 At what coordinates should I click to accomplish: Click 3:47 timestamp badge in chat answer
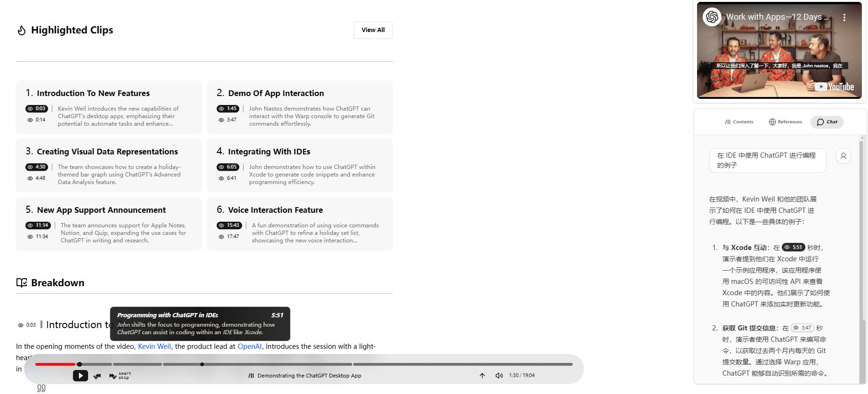(803, 328)
